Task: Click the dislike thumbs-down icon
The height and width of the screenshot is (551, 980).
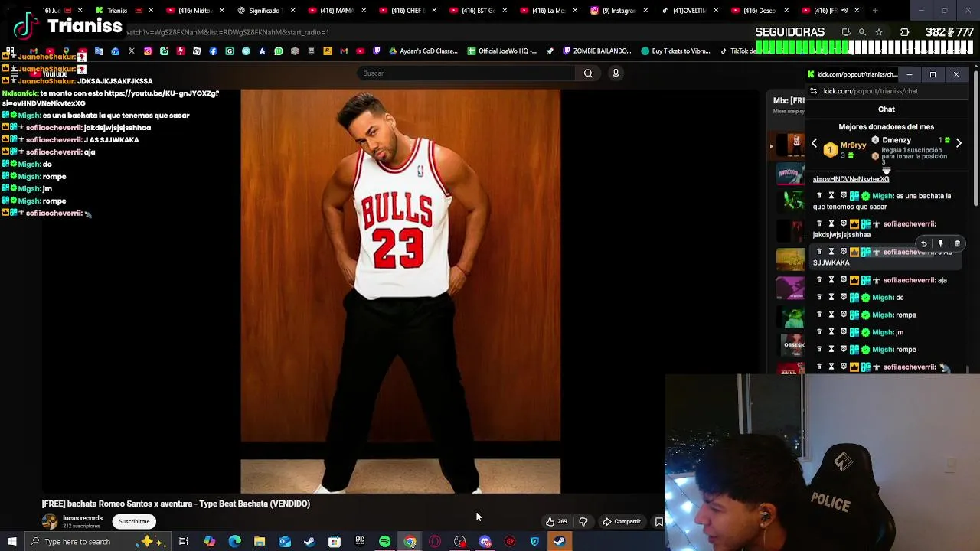Action: click(x=583, y=522)
